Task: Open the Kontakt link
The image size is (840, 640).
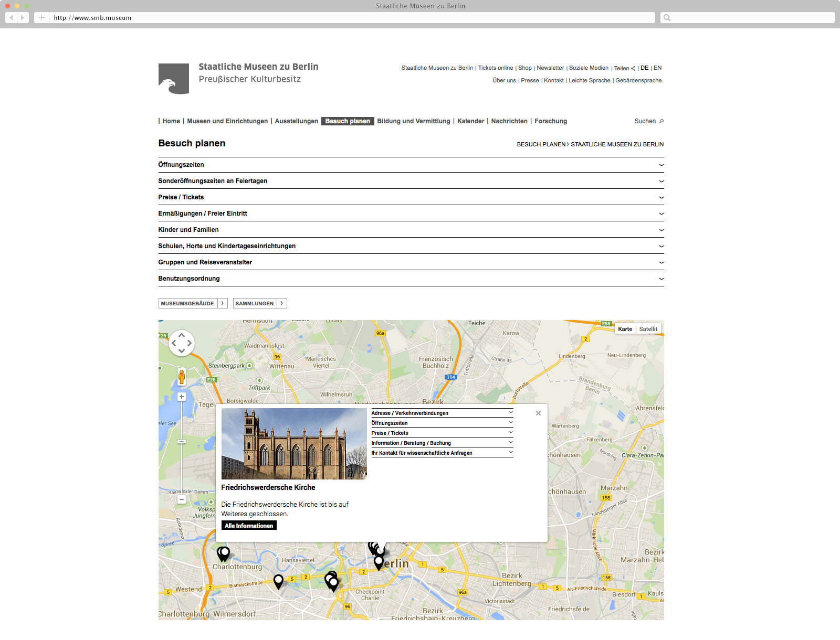Action: (554, 81)
